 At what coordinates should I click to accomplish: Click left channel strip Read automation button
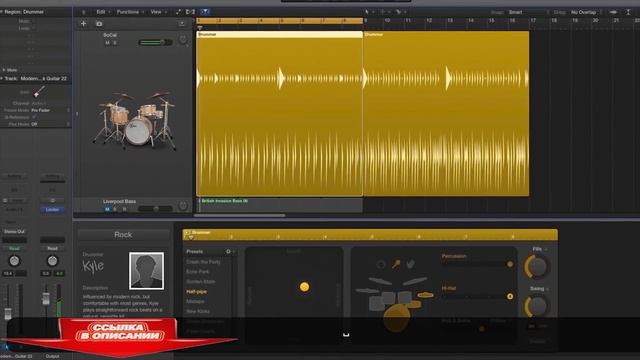click(x=14, y=248)
